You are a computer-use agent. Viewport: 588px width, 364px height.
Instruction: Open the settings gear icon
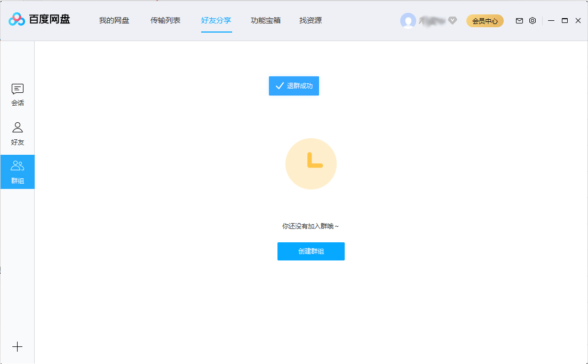[533, 20]
